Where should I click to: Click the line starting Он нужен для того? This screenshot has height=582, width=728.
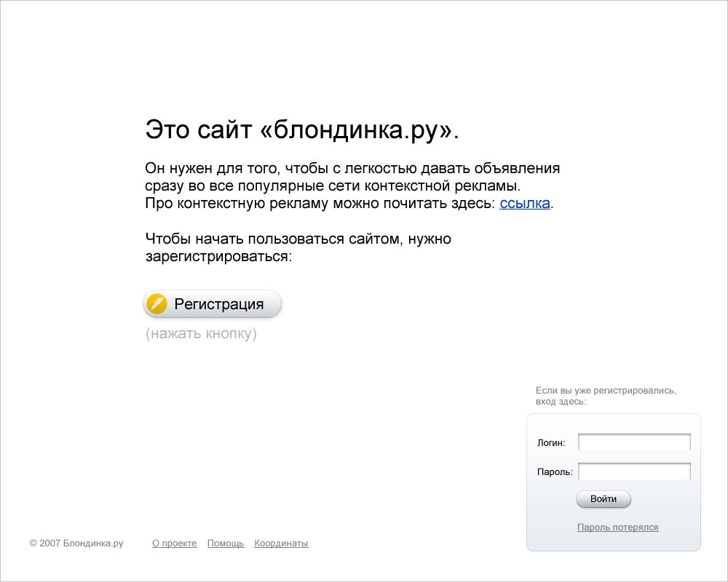[352, 169]
